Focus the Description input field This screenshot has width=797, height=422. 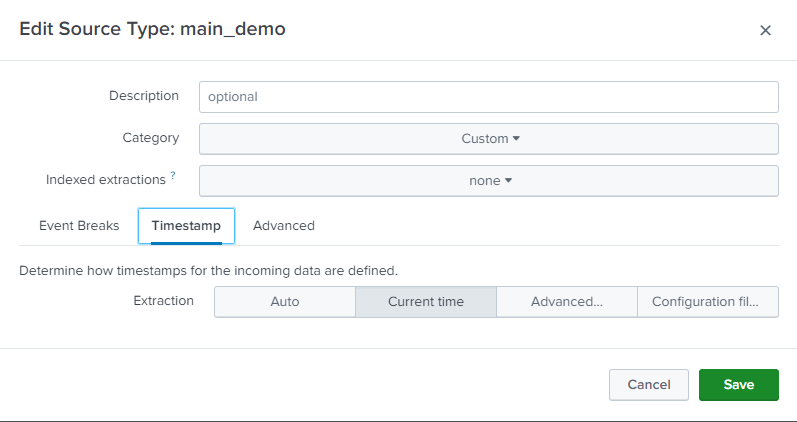pyautogui.click(x=488, y=97)
